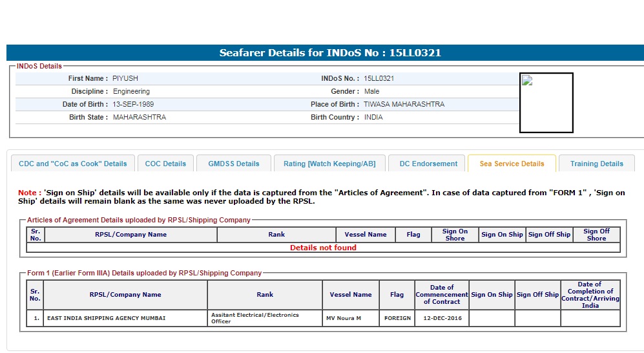Click the FOREIGN flag cell
The height and width of the screenshot is (353, 644).
coord(397,318)
